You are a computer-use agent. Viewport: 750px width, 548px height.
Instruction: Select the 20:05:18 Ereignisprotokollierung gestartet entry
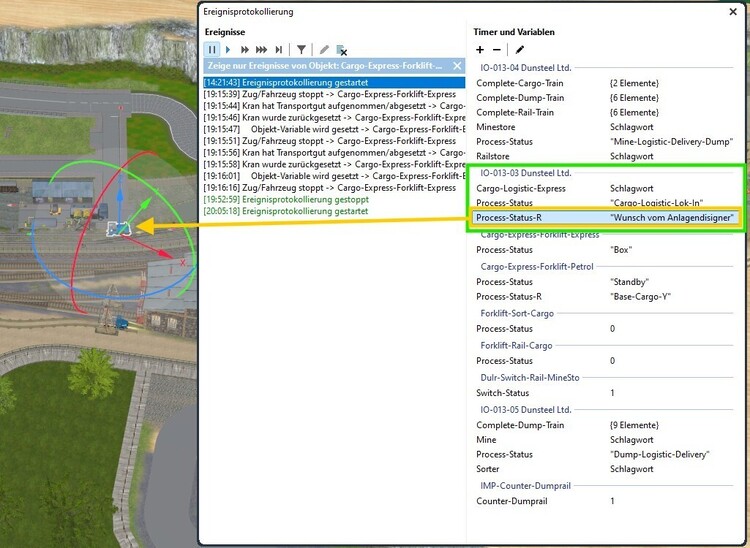(334, 211)
